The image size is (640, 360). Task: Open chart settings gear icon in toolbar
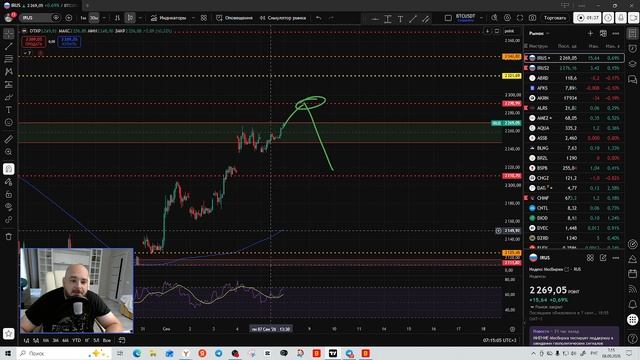point(507,18)
